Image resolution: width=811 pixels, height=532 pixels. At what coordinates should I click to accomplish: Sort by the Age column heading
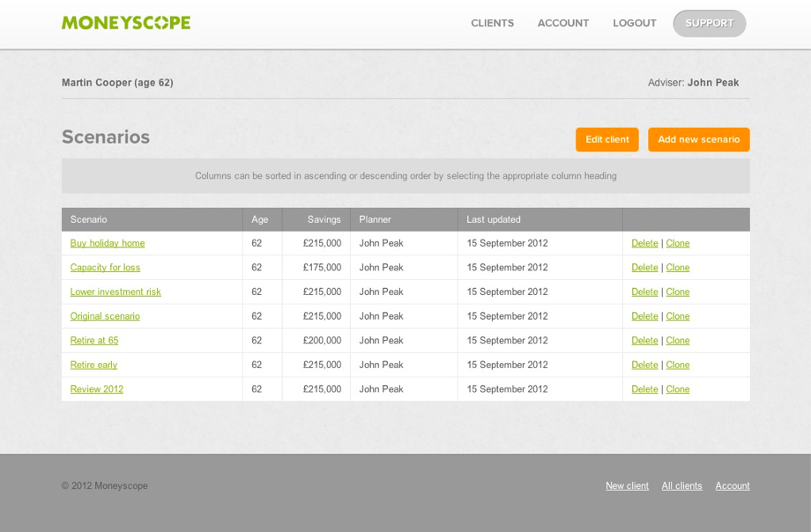pyautogui.click(x=260, y=219)
